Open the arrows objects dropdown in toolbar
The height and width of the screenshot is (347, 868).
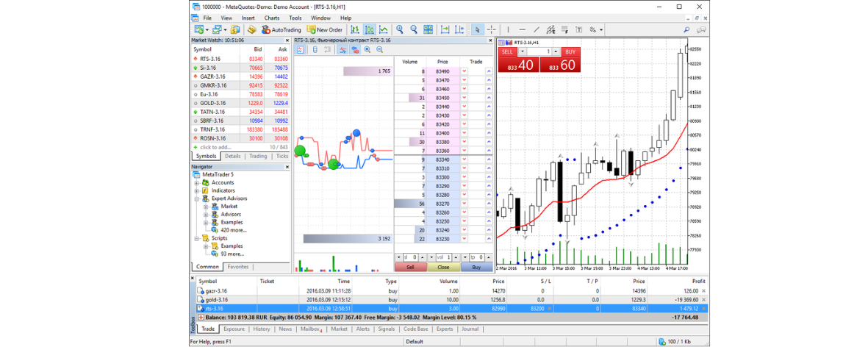pyautogui.click(x=600, y=30)
